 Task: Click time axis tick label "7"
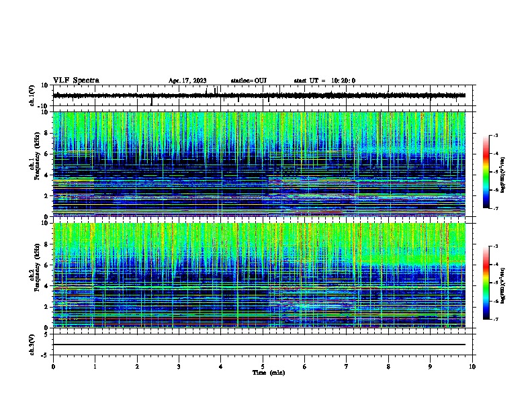point(347,367)
